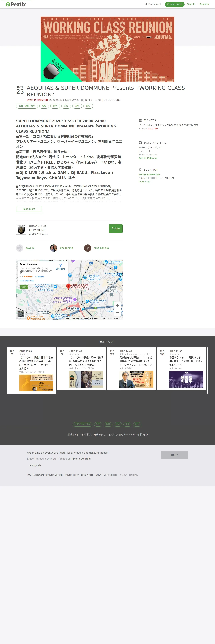Open Yuko Kaneko profile name link
Image resolution: width=215 pixels, height=644 pixels.
point(101,248)
